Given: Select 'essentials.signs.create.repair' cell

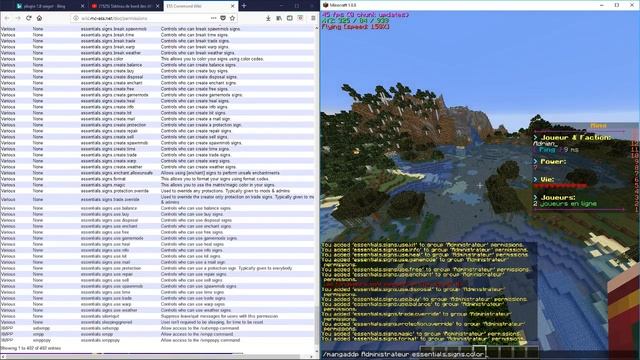Looking at the screenshot, I should click(x=109, y=131).
